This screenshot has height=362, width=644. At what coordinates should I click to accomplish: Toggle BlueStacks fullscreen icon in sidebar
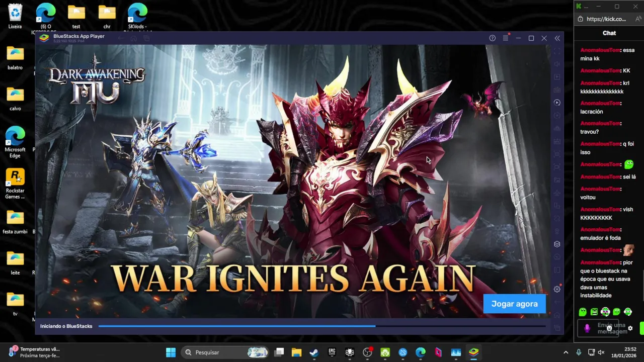pos(557,51)
